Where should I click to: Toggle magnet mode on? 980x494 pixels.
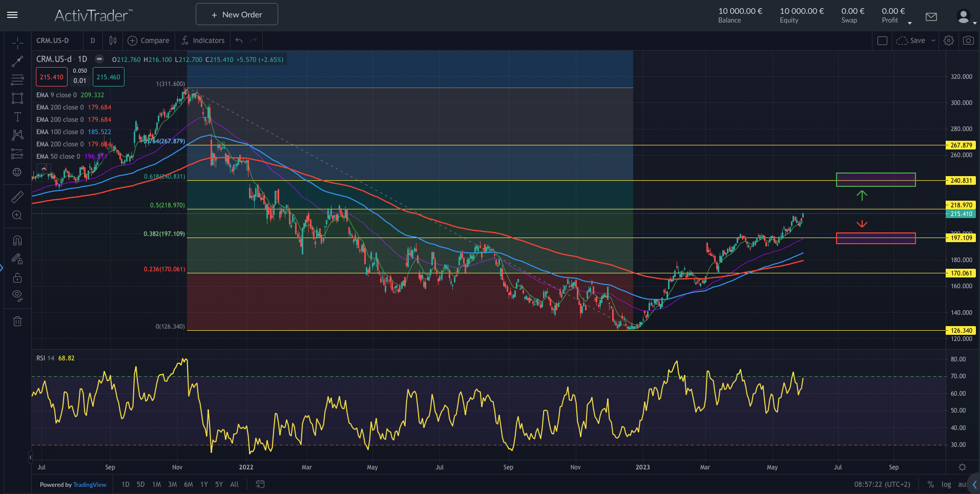pyautogui.click(x=17, y=241)
